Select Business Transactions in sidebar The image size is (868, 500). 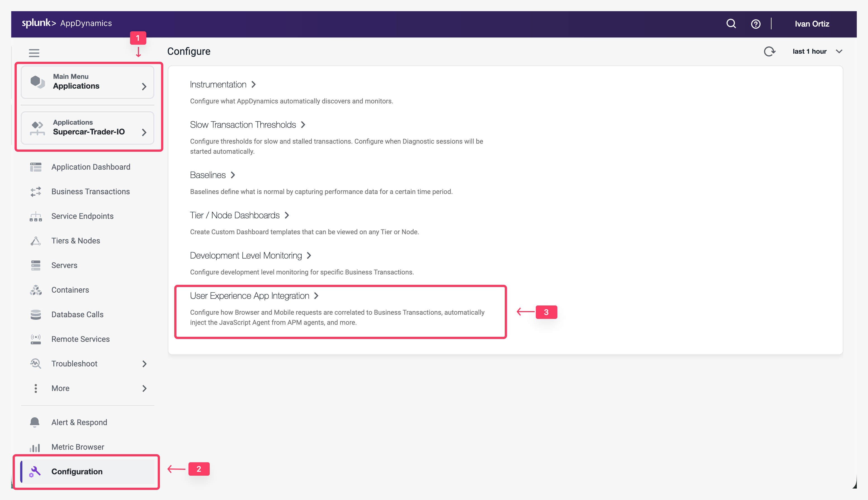click(90, 191)
